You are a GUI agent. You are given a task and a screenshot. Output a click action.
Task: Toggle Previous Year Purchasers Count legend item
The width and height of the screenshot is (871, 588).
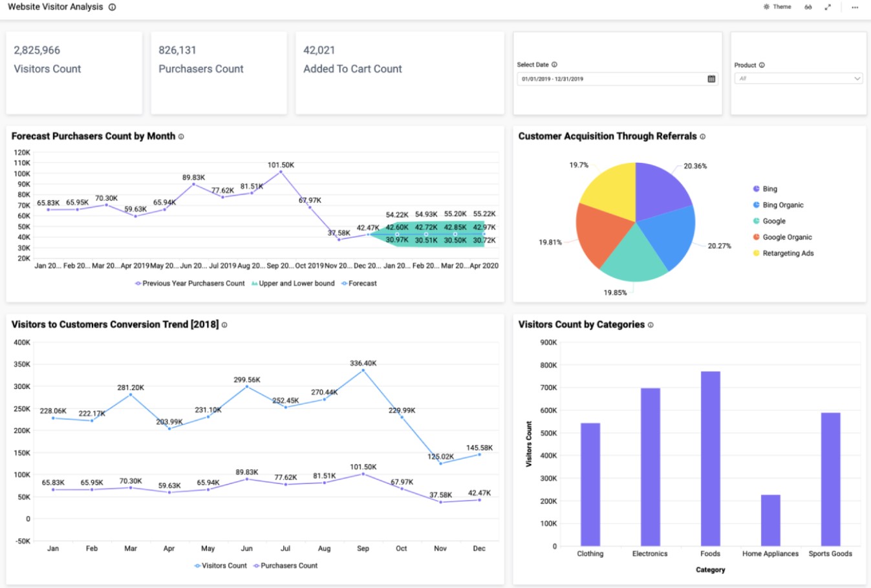tap(189, 284)
